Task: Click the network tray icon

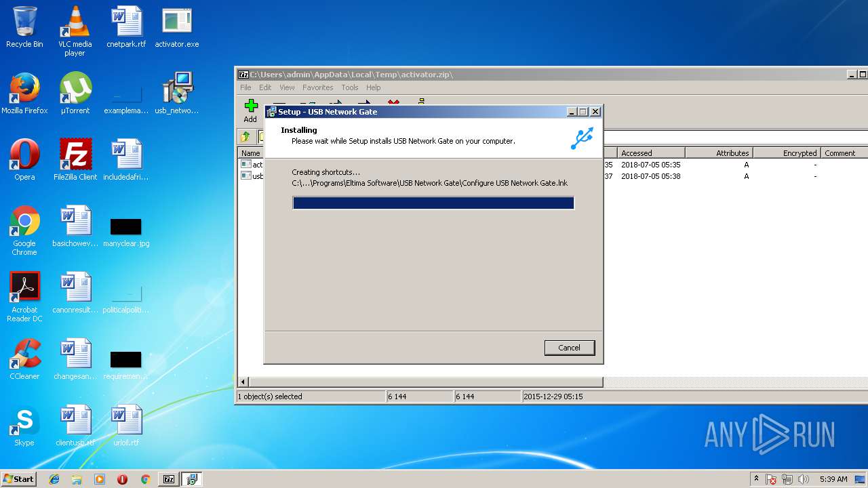Action: click(x=787, y=479)
